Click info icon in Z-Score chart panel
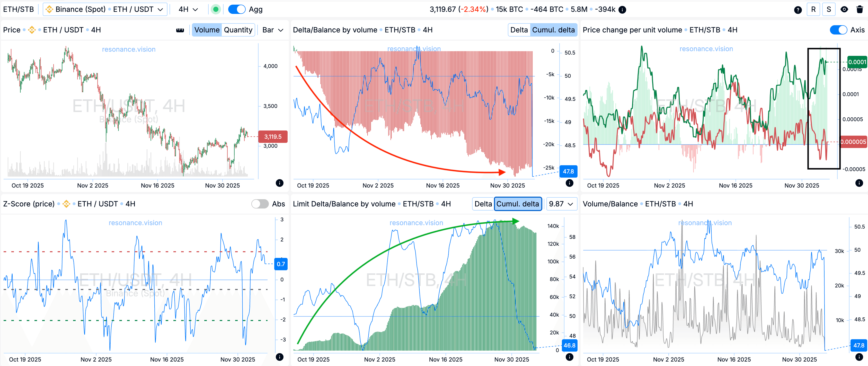The height and width of the screenshot is (366, 868). tap(279, 357)
